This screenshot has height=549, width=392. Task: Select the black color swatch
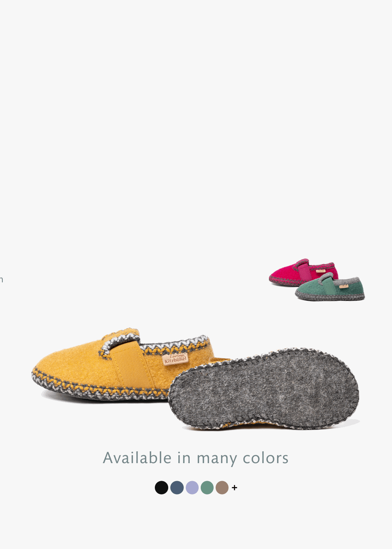tap(162, 487)
